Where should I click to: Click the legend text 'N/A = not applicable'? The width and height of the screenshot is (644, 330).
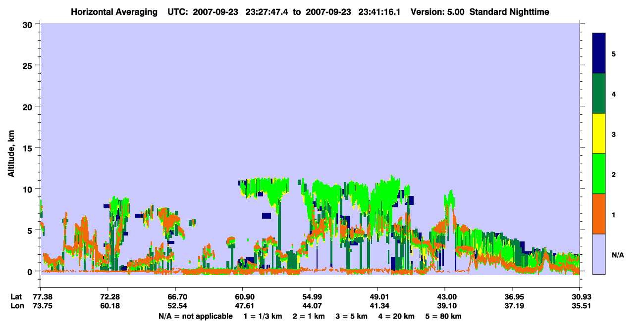pyautogui.click(x=196, y=316)
